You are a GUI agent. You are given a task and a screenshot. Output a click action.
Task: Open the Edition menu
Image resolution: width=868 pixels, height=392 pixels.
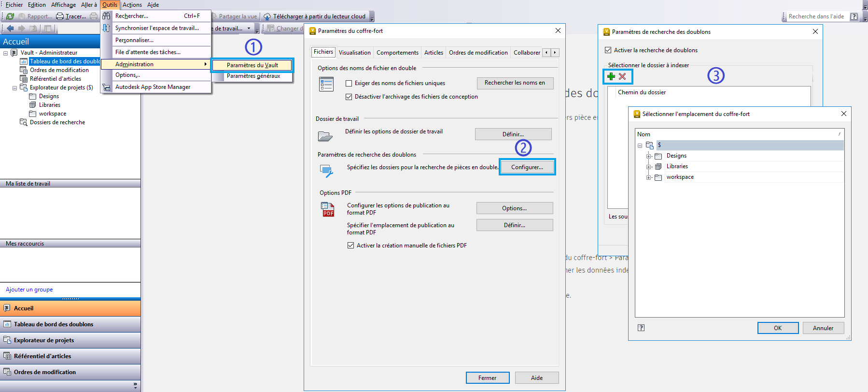tap(37, 5)
